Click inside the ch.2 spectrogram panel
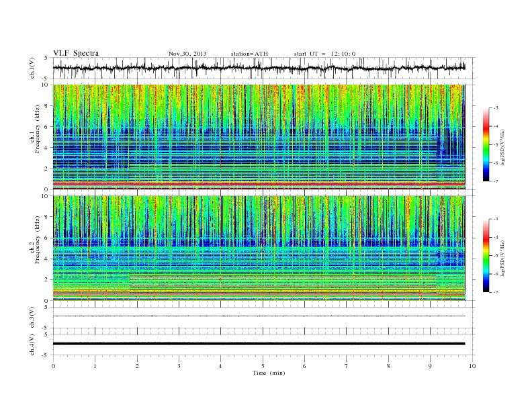This screenshot has height=411, width=532. click(259, 248)
